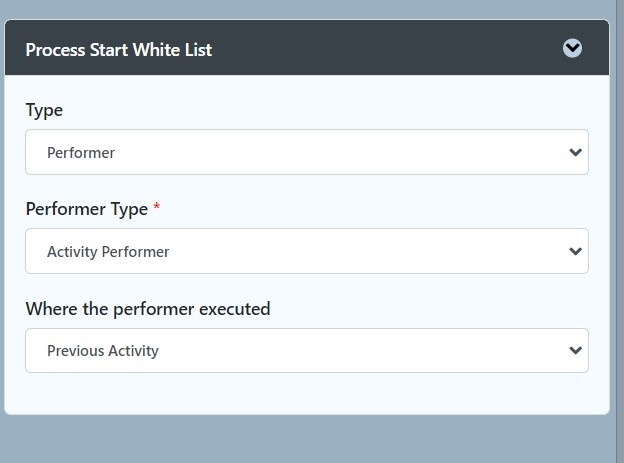Select the Previous Activity value text
The height and width of the screenshot is (463, 624).
click(x=103, y=351)
